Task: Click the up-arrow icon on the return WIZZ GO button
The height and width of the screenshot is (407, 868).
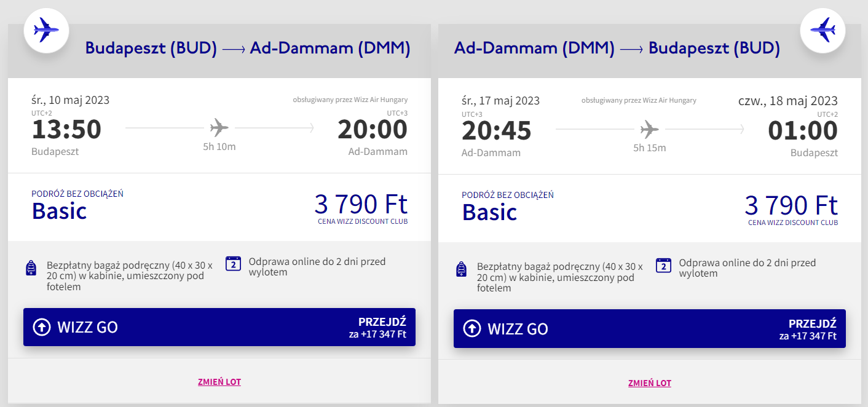Action: pyautogui.click(x=471, y=328)
